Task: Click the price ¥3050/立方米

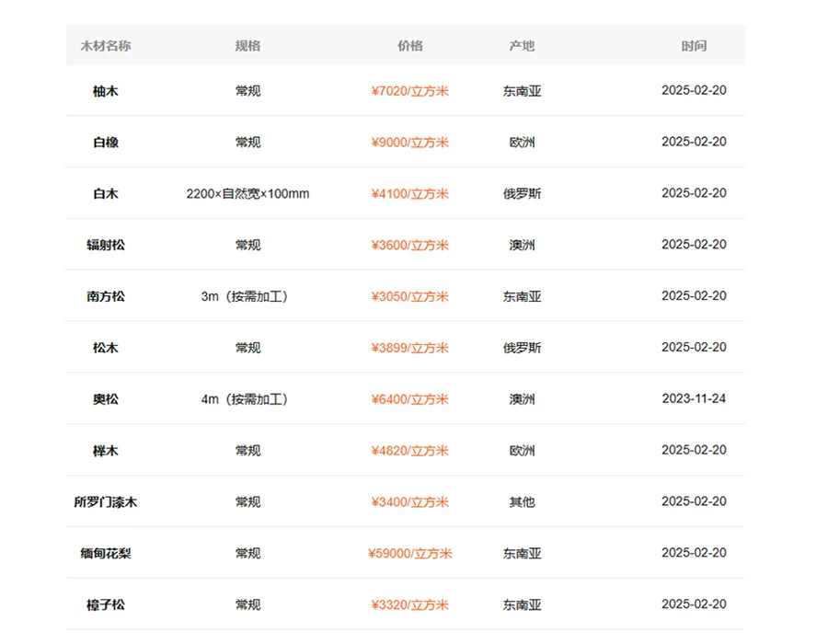Action: click(409, 296)
